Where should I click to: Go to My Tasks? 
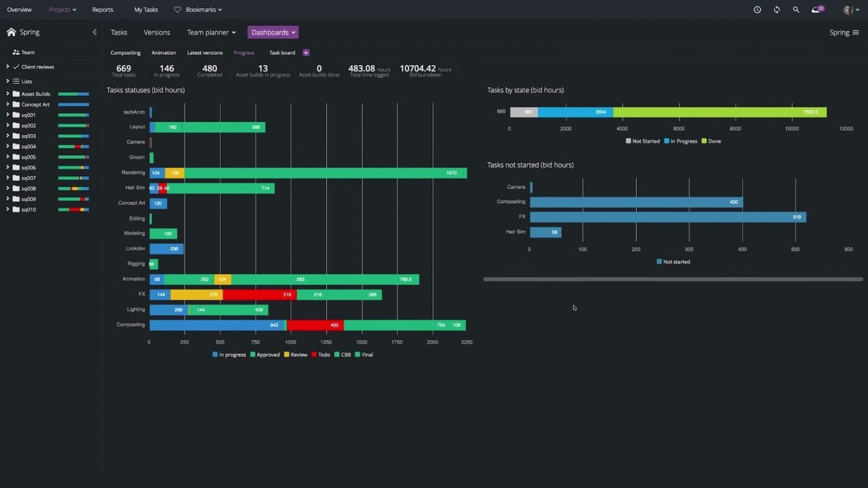[x=145, y=10]
